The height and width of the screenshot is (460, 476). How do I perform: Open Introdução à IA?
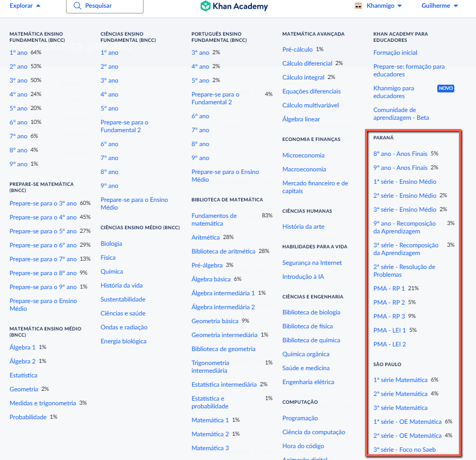tap(303, 277)
